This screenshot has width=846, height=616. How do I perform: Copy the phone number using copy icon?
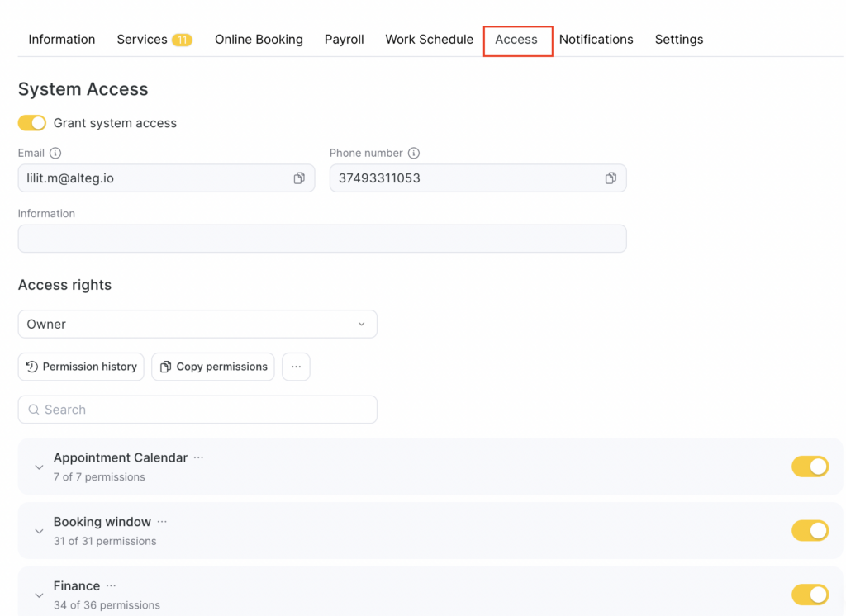click(611, 178)
